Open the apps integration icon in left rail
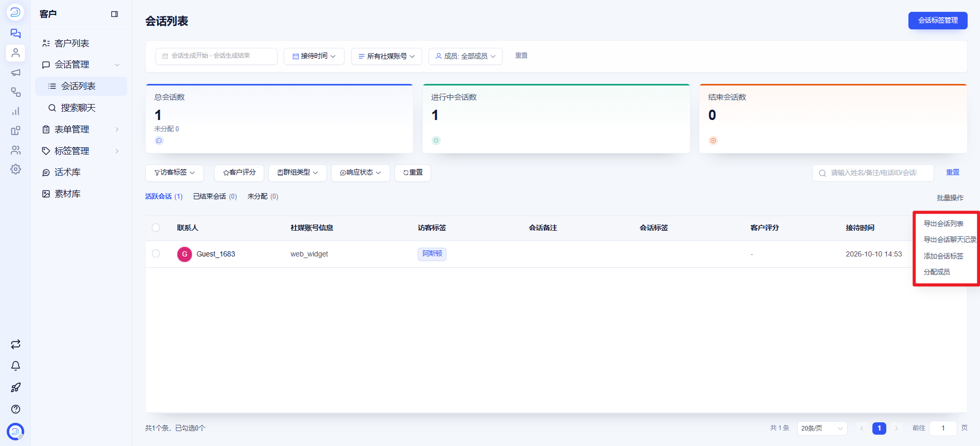 click(15, 131)
